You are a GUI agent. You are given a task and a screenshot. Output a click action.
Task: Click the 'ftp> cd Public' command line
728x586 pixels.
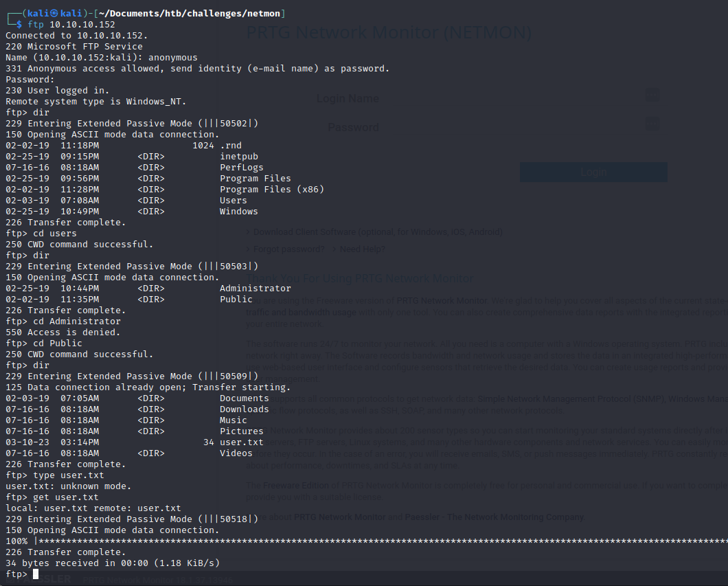tap(44, 343)
